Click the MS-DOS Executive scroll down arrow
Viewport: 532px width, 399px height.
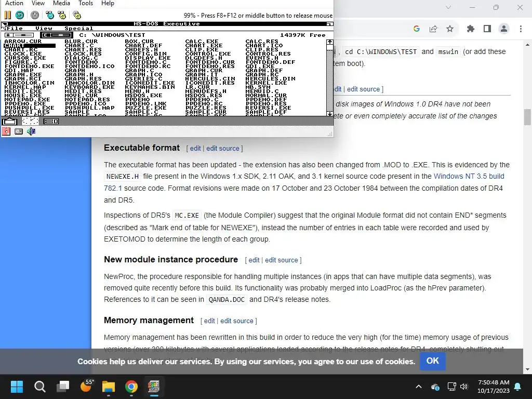click(329, 114)
